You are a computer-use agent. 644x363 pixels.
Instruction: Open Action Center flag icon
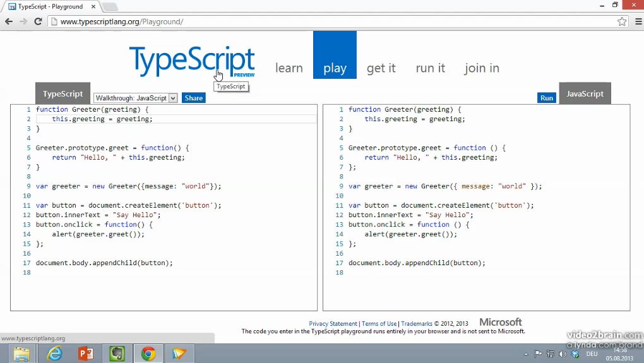tap(538, 354)
